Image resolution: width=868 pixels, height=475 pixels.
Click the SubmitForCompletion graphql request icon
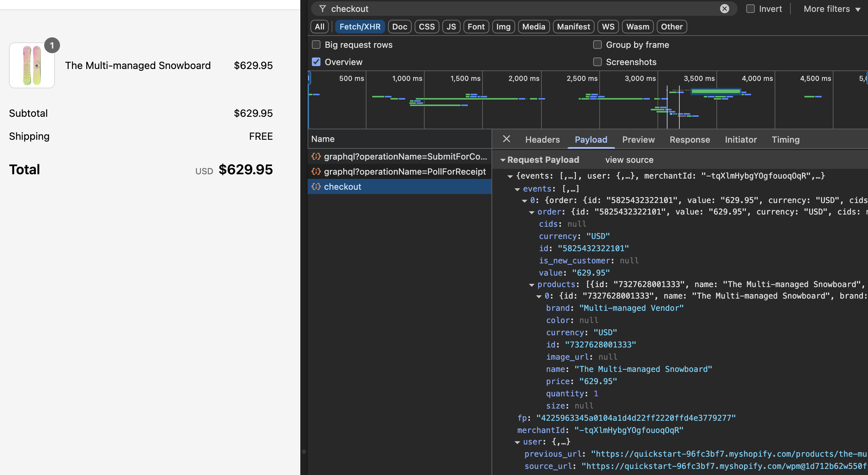[x=316, y=156]
